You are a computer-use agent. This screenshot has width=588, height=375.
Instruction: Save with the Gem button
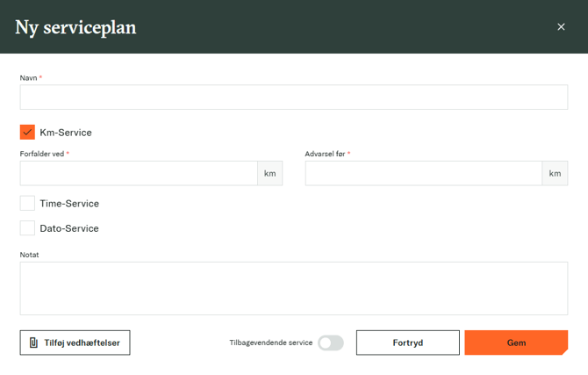516,343
